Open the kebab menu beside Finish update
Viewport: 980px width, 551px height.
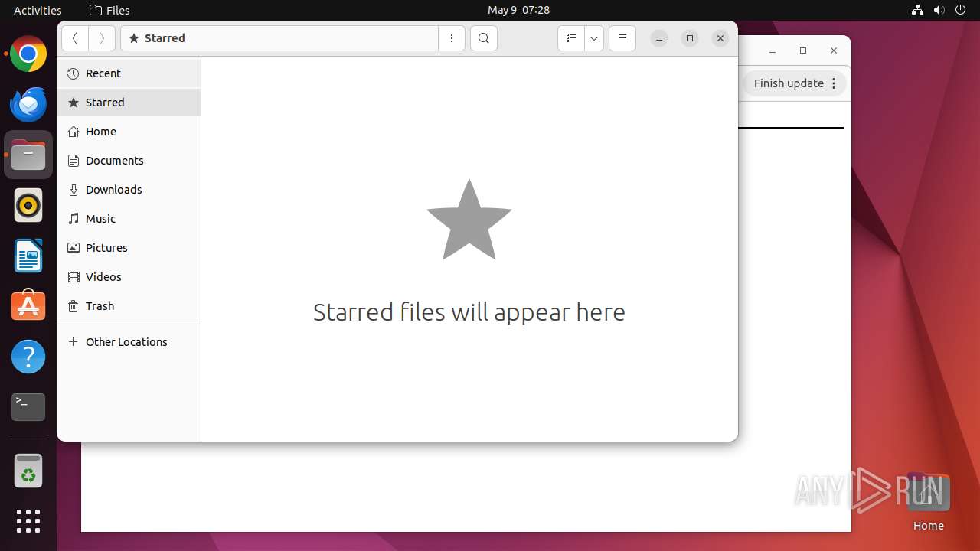click(x=835, y=83)
